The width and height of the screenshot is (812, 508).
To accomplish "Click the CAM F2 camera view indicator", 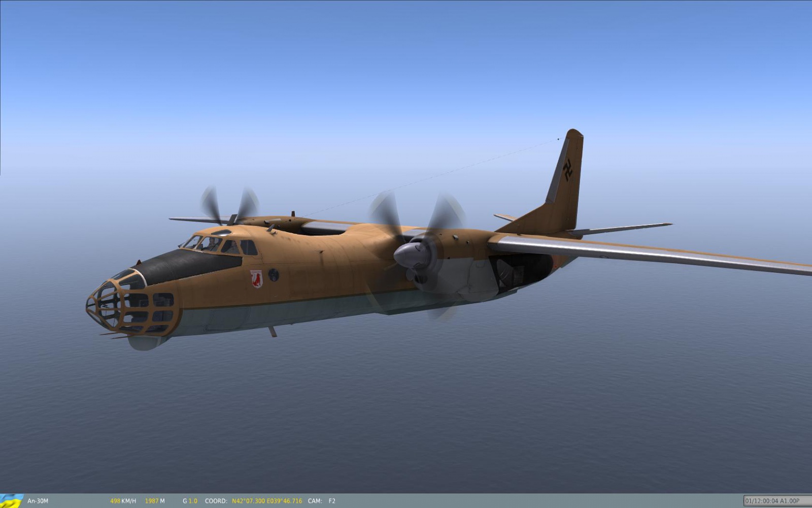I will [321, 501].
